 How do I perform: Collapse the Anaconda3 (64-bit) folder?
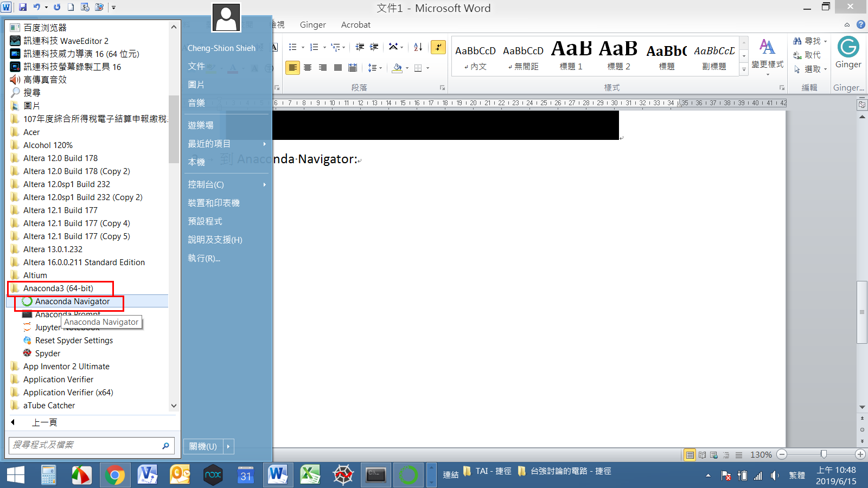click(x=58, y=288)
